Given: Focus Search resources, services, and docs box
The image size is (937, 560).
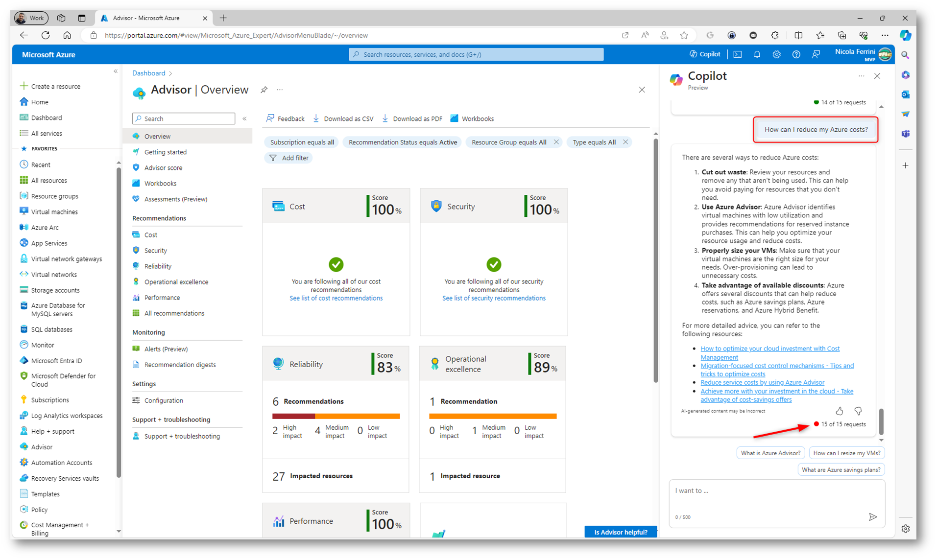Looking at the screenshot, I should [x=476, y=54].
